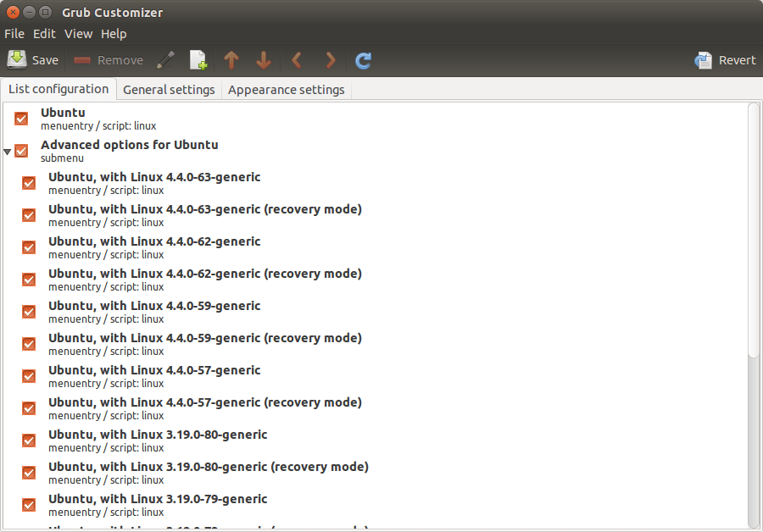
Task: Switch to the General settings tab
Action: (168, 89)
